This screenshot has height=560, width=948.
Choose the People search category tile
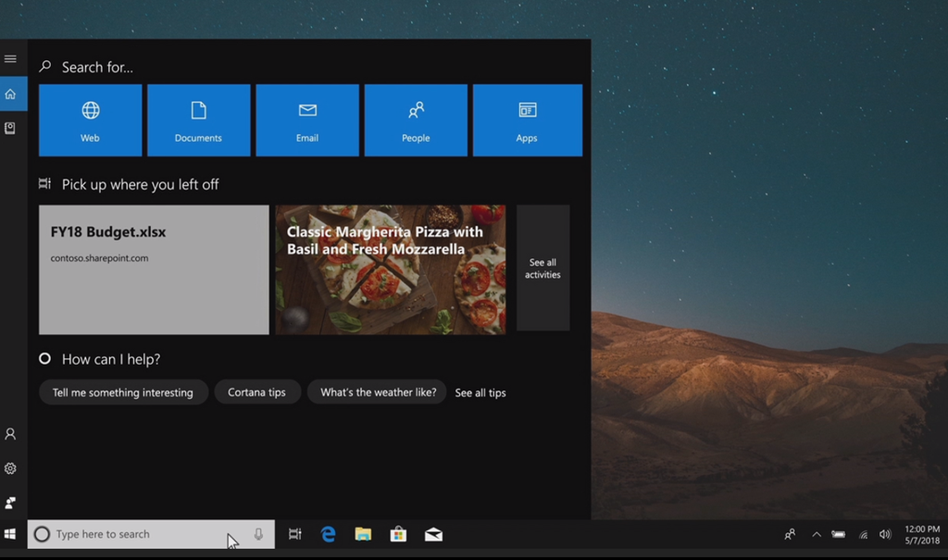[416, 120]
